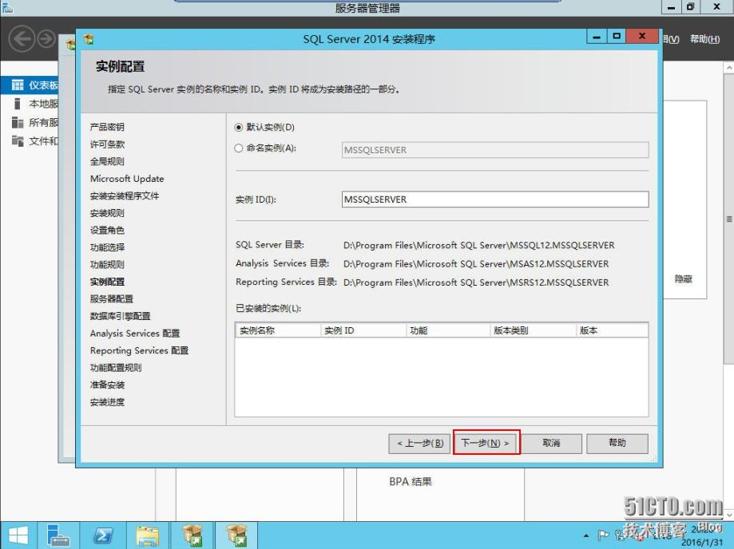Open Server Manager from the taskbar
734x549 pixels.
pos(58,535)
